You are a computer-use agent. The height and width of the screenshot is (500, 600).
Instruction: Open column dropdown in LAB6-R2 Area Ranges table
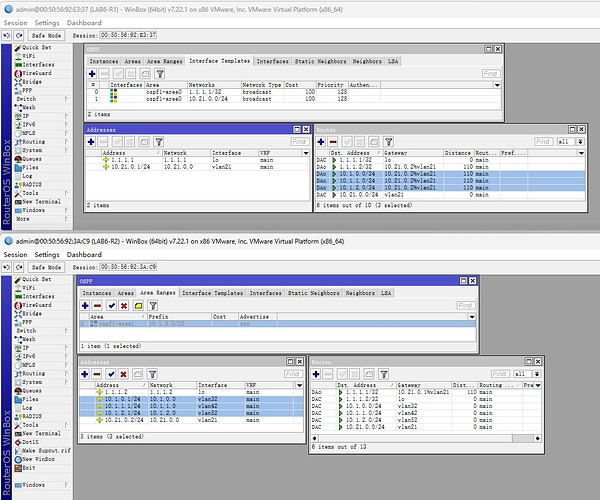pos(472,317)
